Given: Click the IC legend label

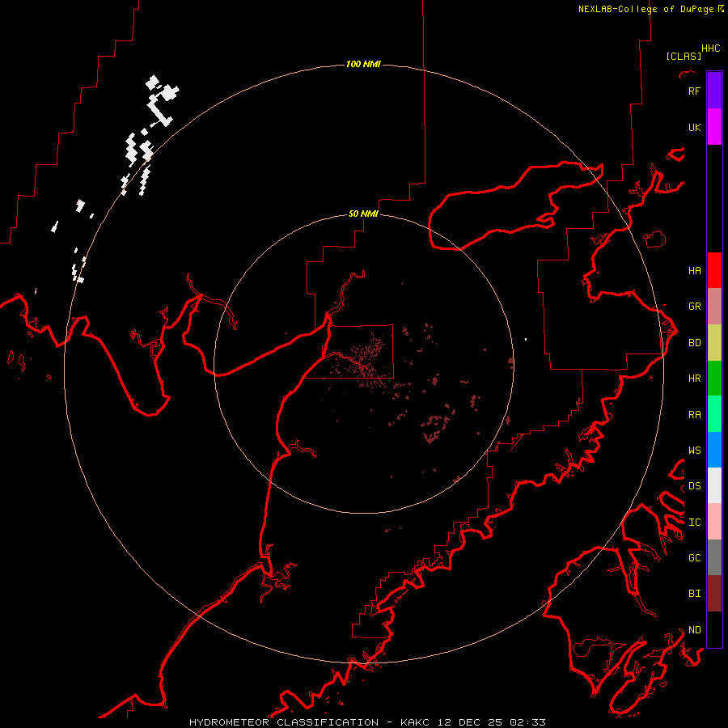Looking at the screenshot, I should point(694,522).
